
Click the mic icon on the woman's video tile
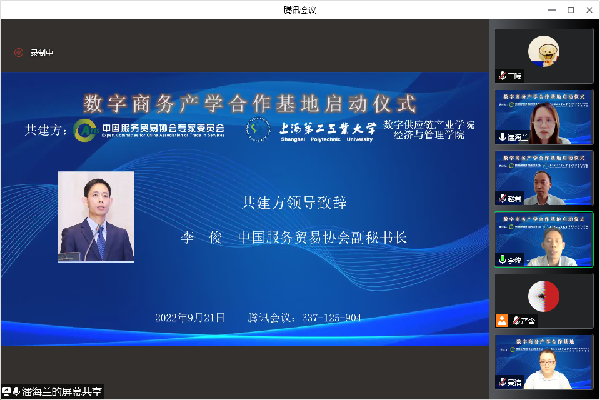[502, 136]
